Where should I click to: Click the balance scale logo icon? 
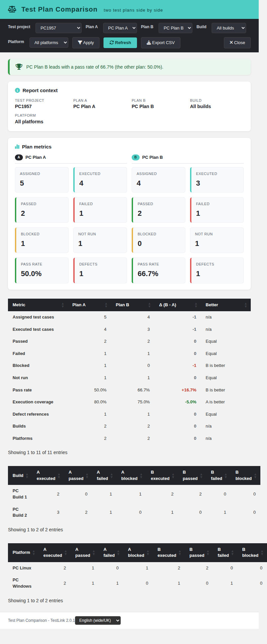click(12, 9)
